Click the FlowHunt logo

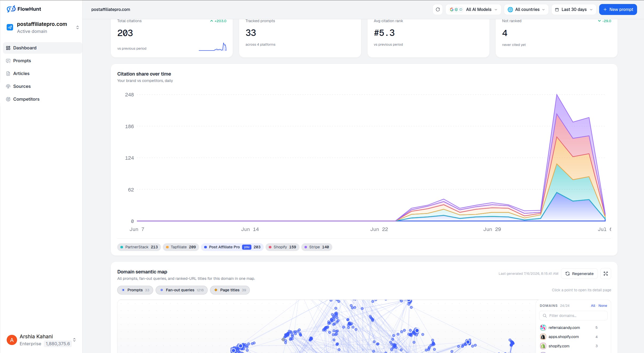click(24, 9)
